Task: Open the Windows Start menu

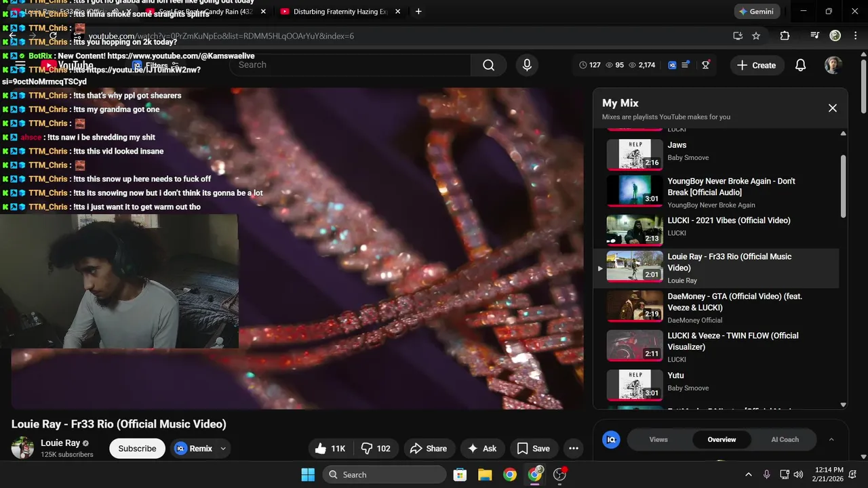Action: click(308, 474)
